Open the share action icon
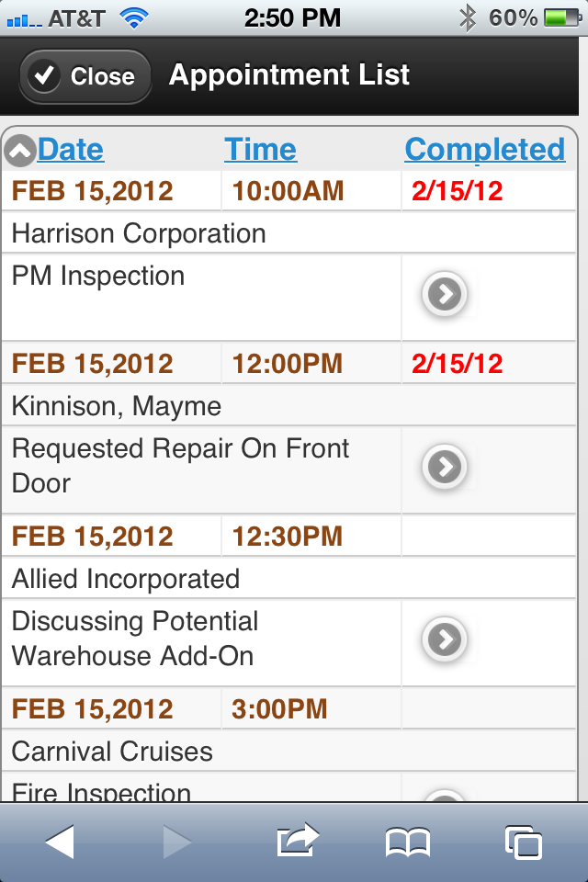 coord(297,840)
